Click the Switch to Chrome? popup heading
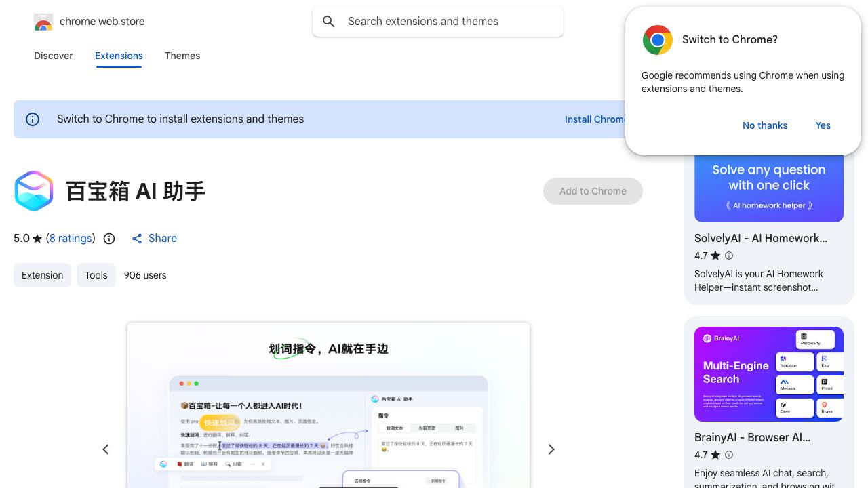The width and height of the screenshot is (868, 488). (x=730, y=40)
